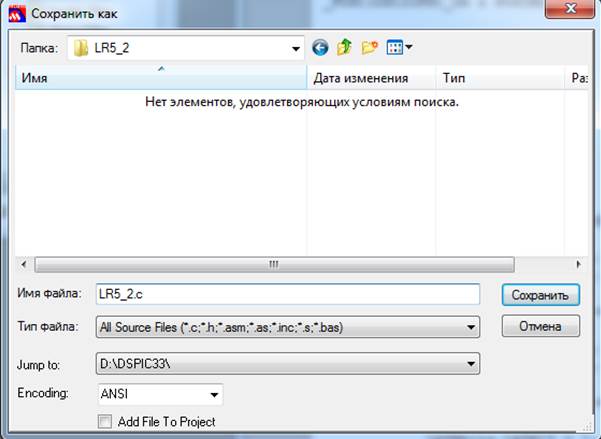Create a new folder
The width and height of the screenshot is (601, 439).
click(x=369, y=48)
